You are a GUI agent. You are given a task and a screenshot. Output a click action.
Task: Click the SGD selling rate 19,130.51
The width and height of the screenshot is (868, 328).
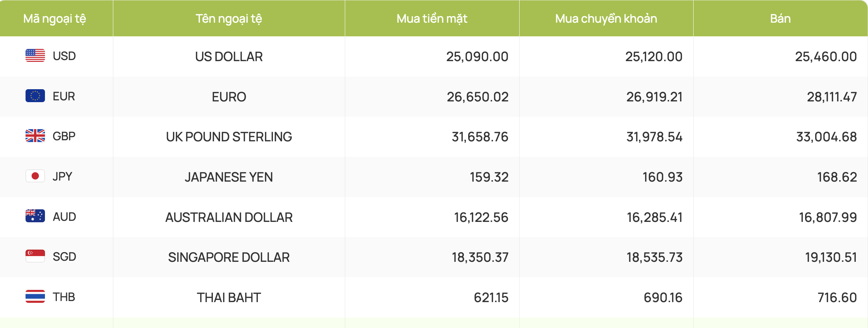tap(831, 258)
